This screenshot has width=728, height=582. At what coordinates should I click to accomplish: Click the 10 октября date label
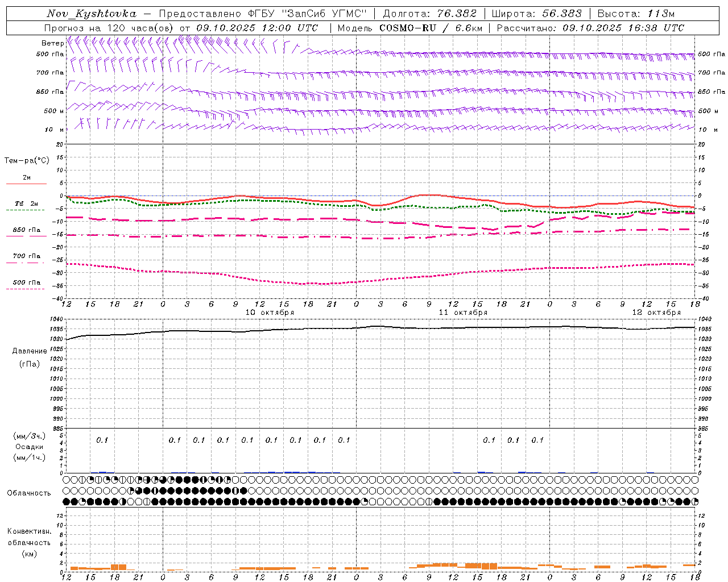[270, 313]
